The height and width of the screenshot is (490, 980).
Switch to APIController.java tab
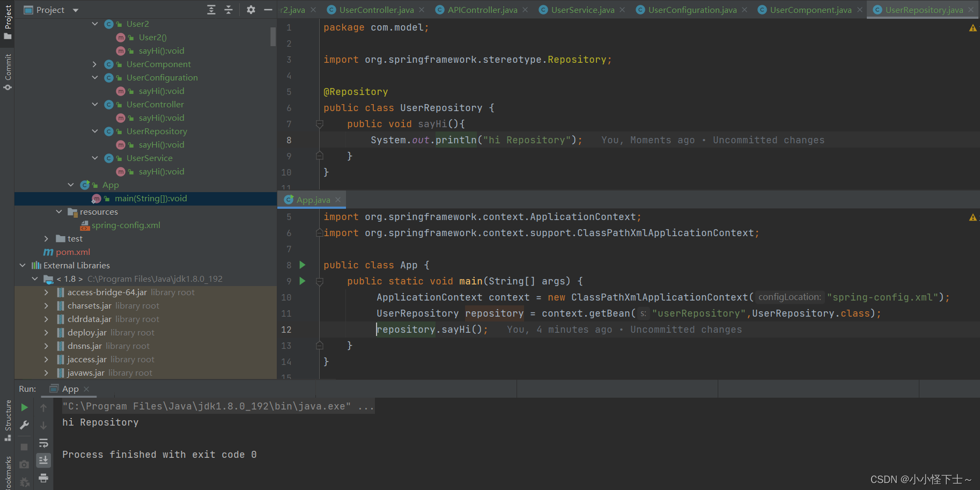coord(482,10)
